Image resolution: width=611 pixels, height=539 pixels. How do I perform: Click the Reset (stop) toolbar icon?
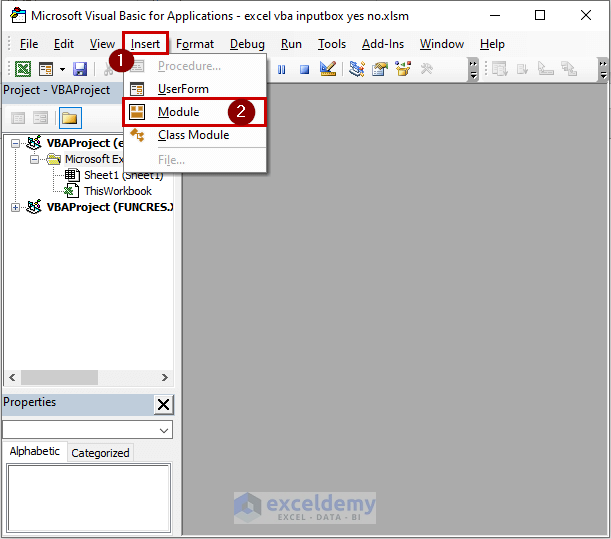click(304, 70)
